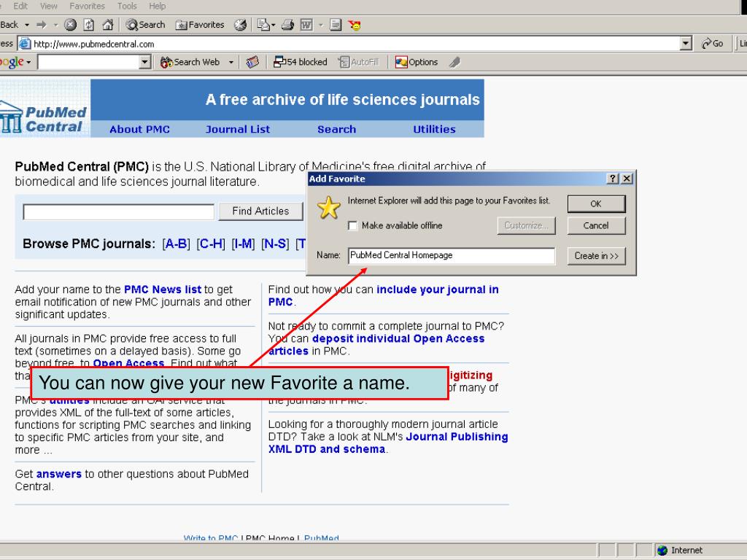Click the Internet zone status bar indicator

(680, 551)
